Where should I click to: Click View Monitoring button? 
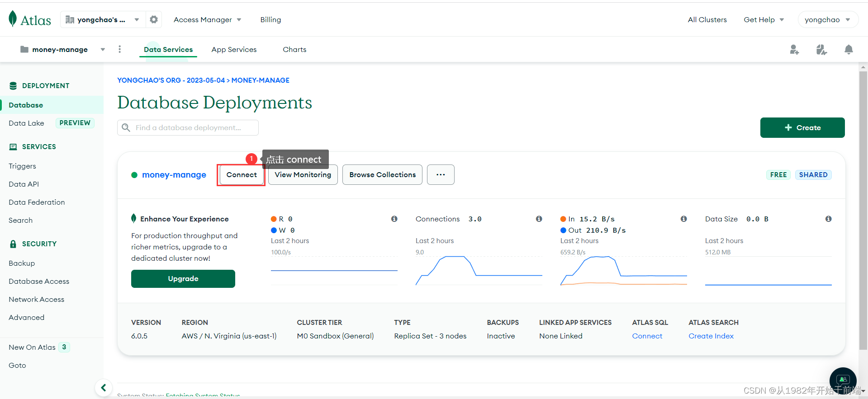(x=303, y=174)
